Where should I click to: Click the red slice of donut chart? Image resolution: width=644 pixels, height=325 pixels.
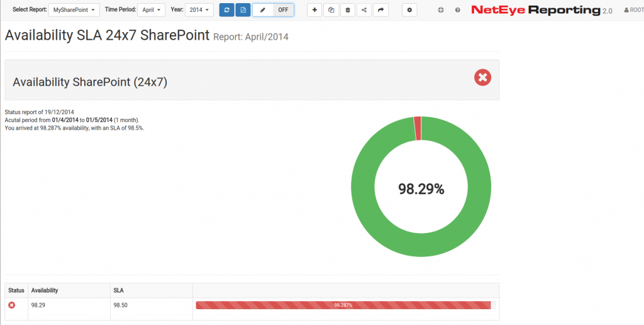(418, 128)
